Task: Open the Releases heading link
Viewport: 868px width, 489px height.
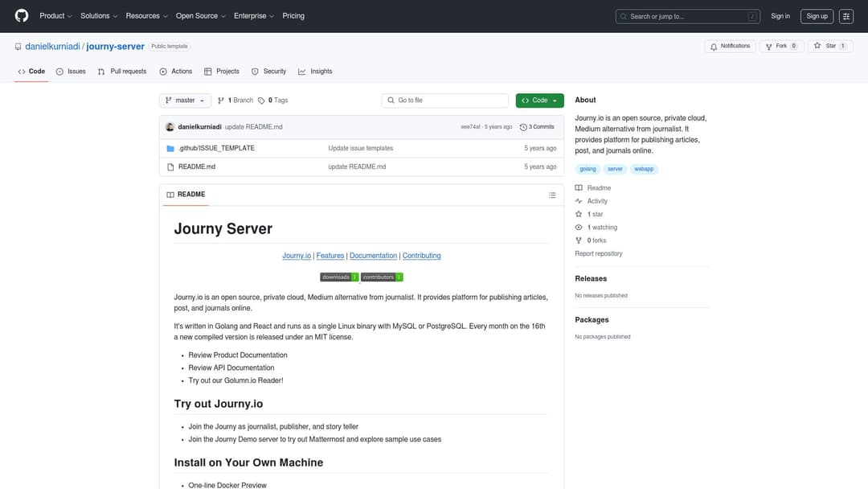Action: click(x=591, y=278)
